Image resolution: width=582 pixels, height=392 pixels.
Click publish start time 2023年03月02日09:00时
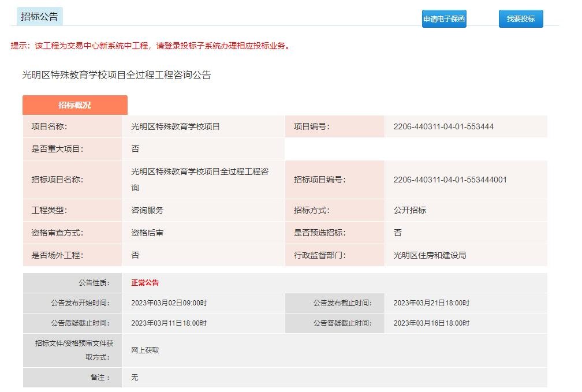pos(169,303)
